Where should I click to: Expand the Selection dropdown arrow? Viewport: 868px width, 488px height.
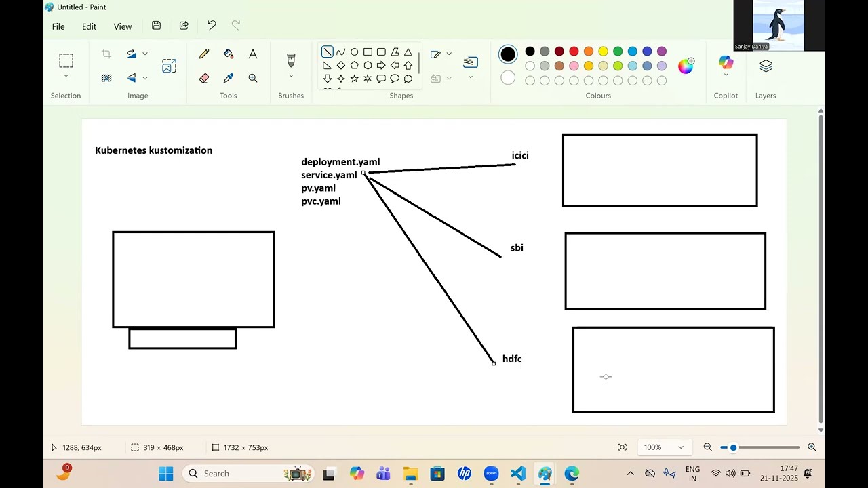pyautogui.click(x=66, y=76)
